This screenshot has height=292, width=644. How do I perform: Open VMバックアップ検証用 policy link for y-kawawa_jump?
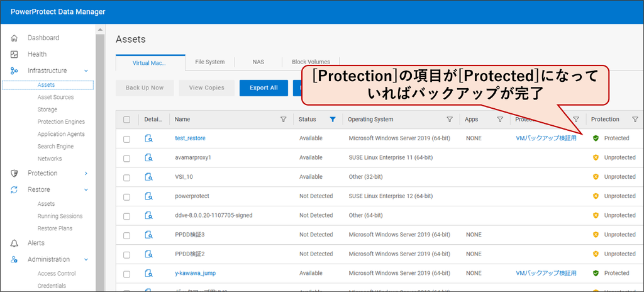(547, 273)
